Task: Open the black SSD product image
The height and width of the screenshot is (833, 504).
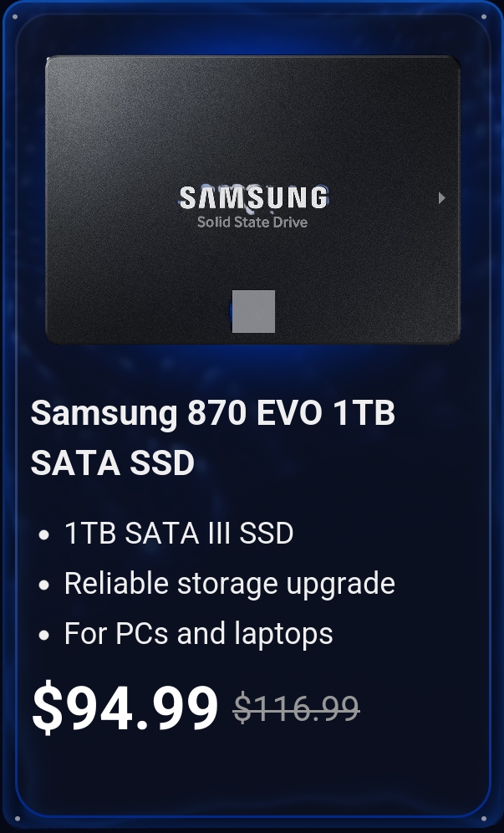Action: (x=252, y=200)
